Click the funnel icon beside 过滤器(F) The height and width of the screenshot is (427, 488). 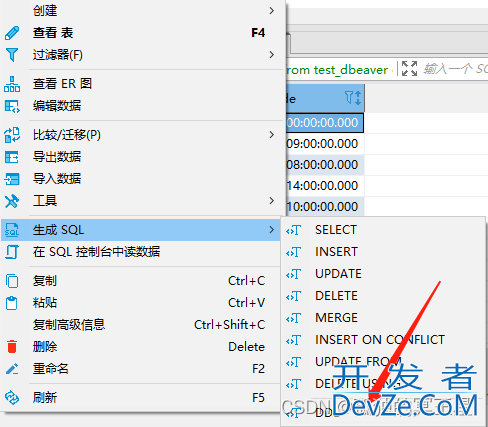click(12, 55)
